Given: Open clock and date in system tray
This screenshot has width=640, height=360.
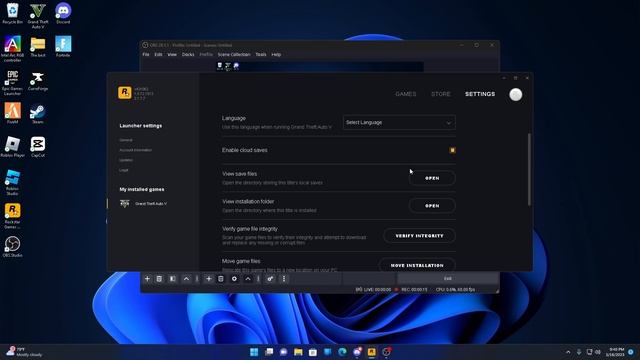Looking at the screenshot, I should point(616,352).
